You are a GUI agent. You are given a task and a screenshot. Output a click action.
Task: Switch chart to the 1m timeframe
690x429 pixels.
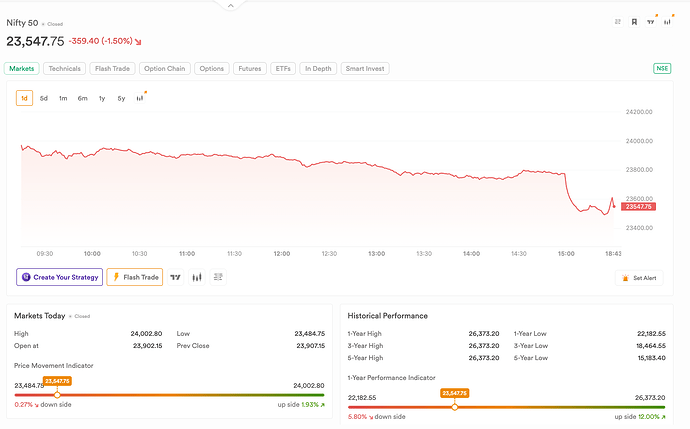(x=63, y=98)
